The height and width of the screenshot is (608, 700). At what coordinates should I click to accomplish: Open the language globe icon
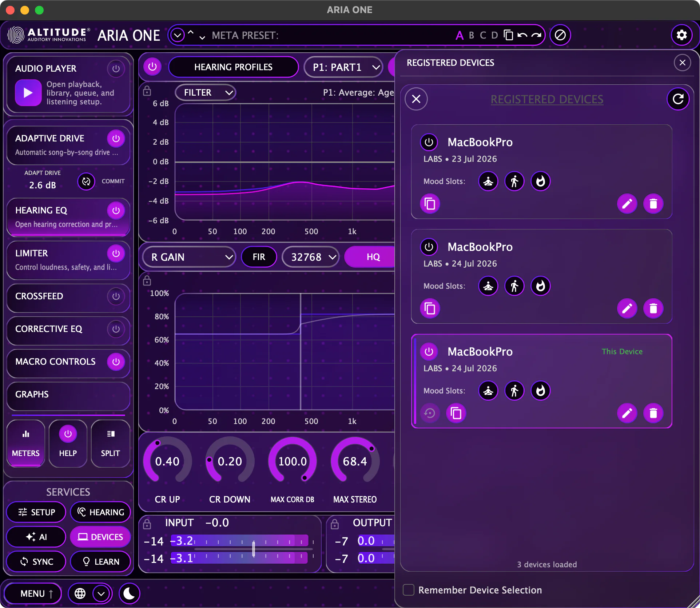pyautogui.click(x=80, y=593)
